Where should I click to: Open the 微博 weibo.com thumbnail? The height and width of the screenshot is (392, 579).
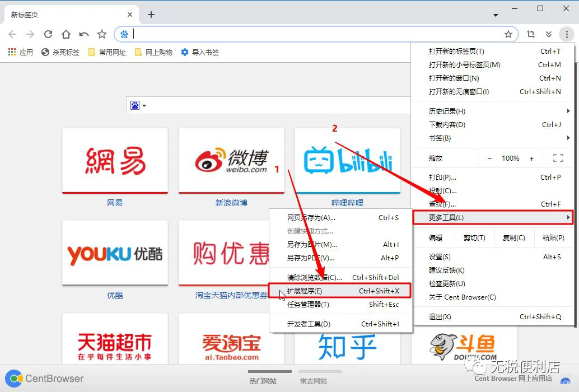point(231,161)
